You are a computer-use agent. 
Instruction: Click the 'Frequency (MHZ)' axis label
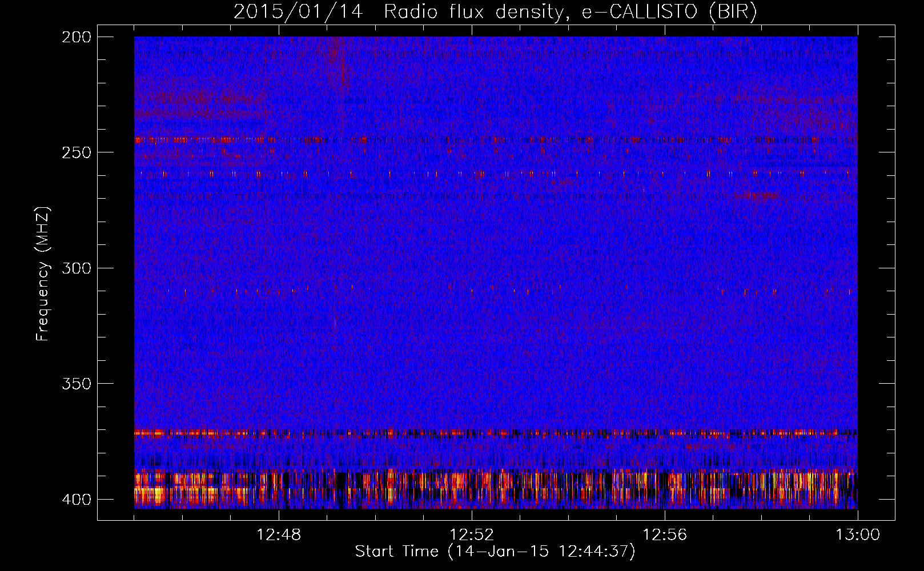(x=43, y=274)
